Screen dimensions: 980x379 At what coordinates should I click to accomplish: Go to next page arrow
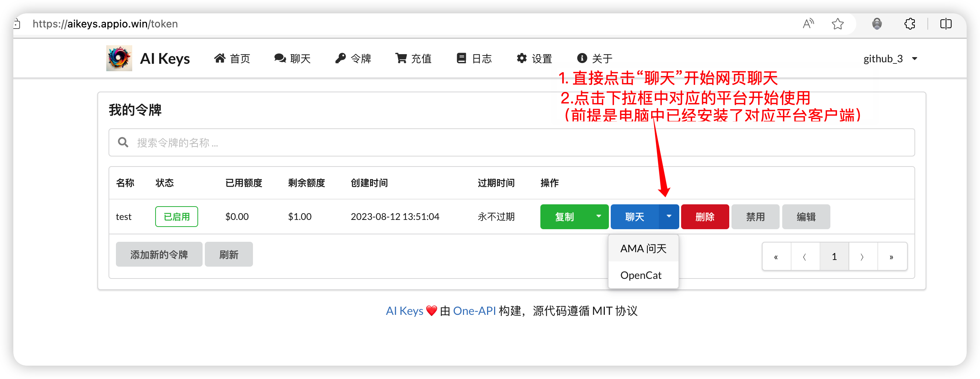(x=863, y=257)
